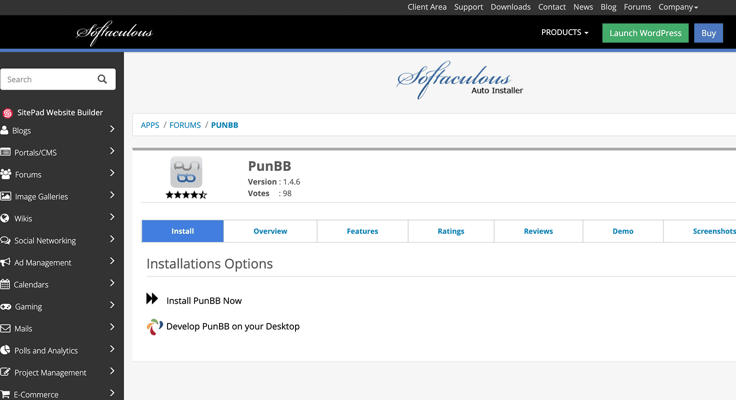This screenshot has height=400, width=736.
Task: Expand the Social Networking chevron
Action: [x=112, y=239]
